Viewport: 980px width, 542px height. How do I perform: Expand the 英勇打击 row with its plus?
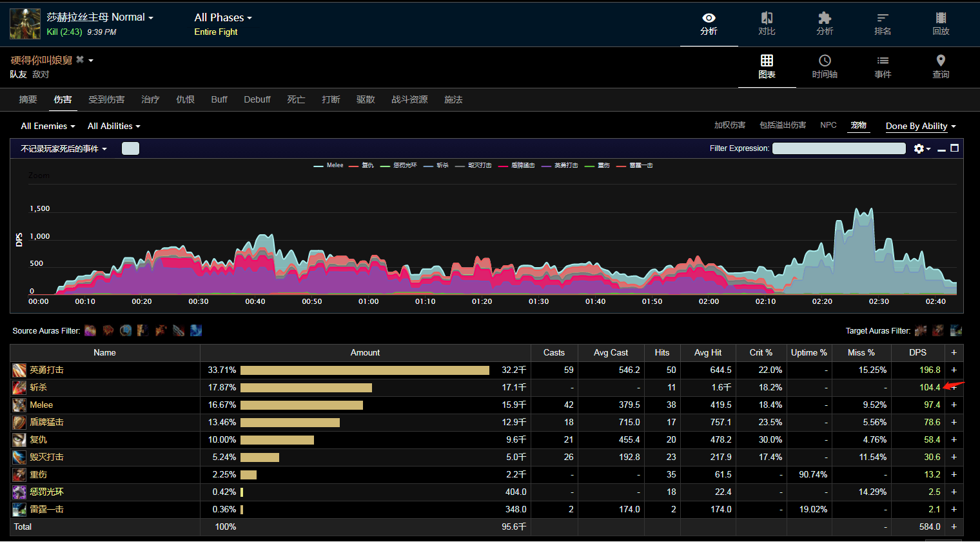[x=954, y=370]
